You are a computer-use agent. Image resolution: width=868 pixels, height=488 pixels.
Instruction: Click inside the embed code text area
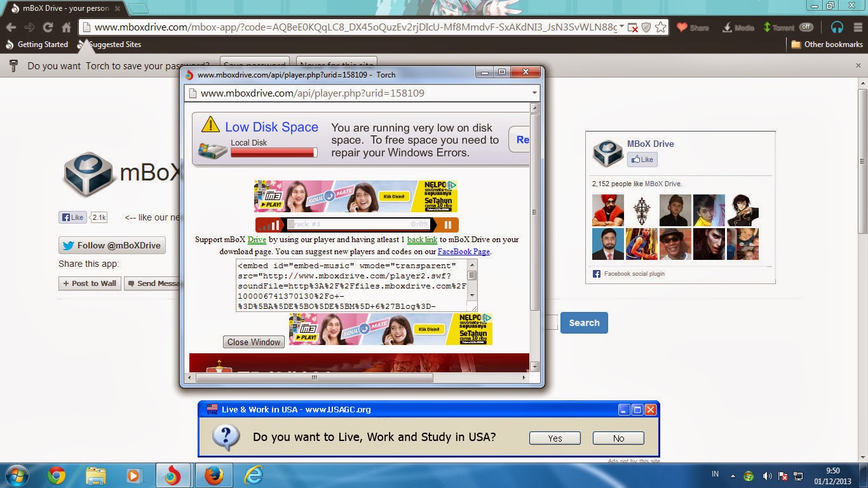(351, 285)
